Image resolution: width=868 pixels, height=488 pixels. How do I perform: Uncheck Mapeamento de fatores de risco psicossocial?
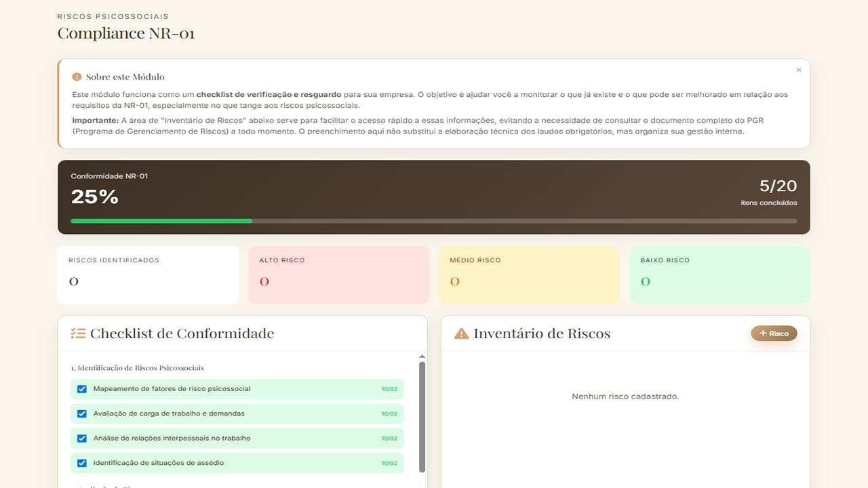(82, 389)
